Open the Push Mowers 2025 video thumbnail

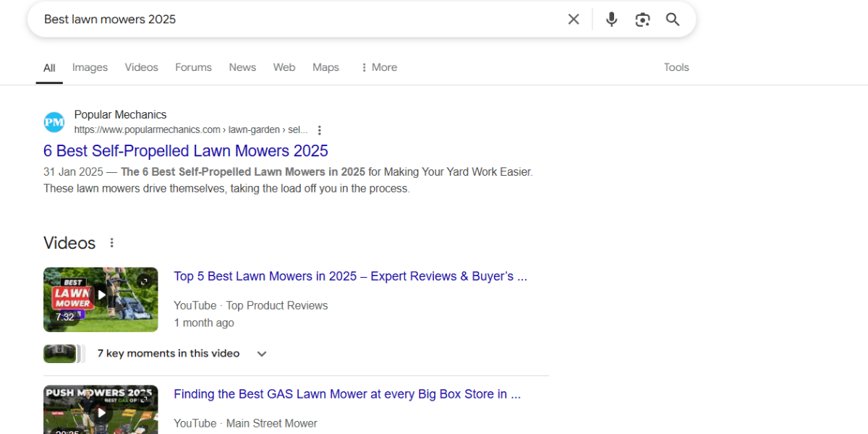101,409
